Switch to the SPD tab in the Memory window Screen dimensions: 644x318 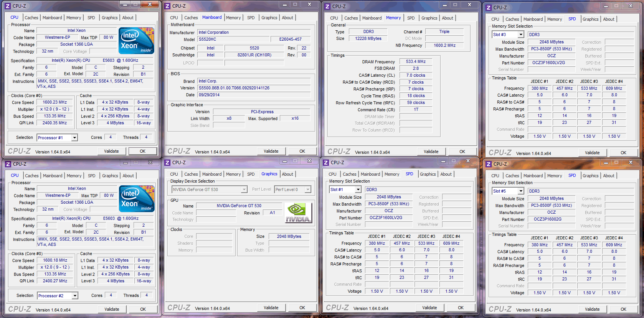coord(411,18)
